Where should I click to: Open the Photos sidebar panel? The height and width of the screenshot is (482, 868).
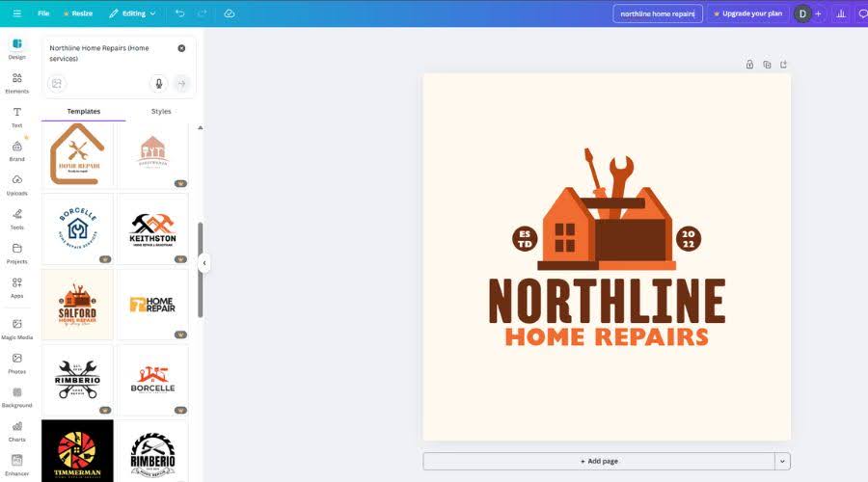click(x=17, y=363)
